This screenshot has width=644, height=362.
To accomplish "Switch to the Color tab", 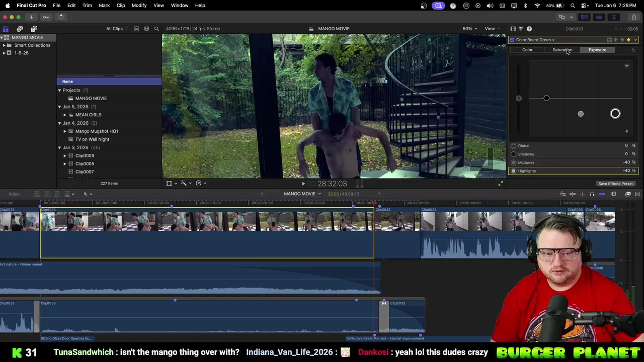I will pos(527,50).
